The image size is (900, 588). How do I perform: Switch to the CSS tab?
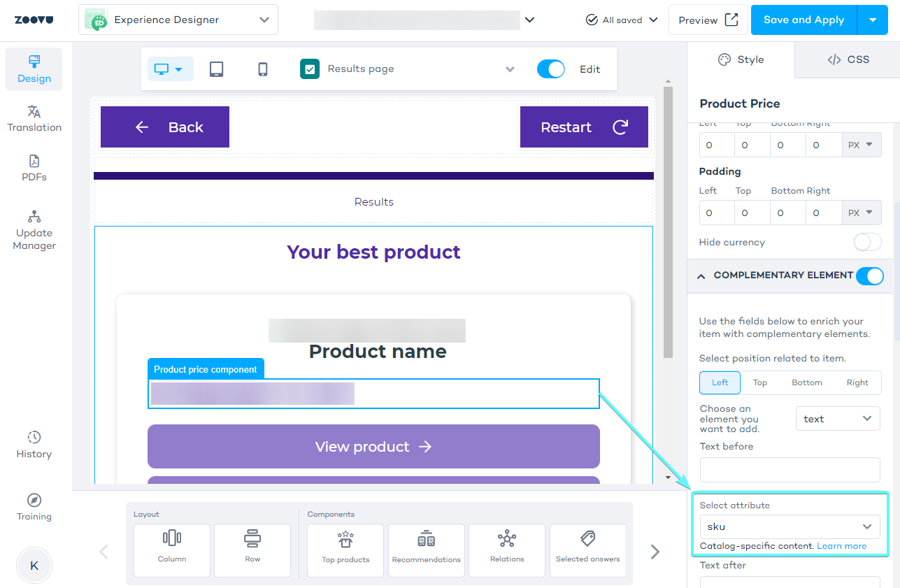848,59
